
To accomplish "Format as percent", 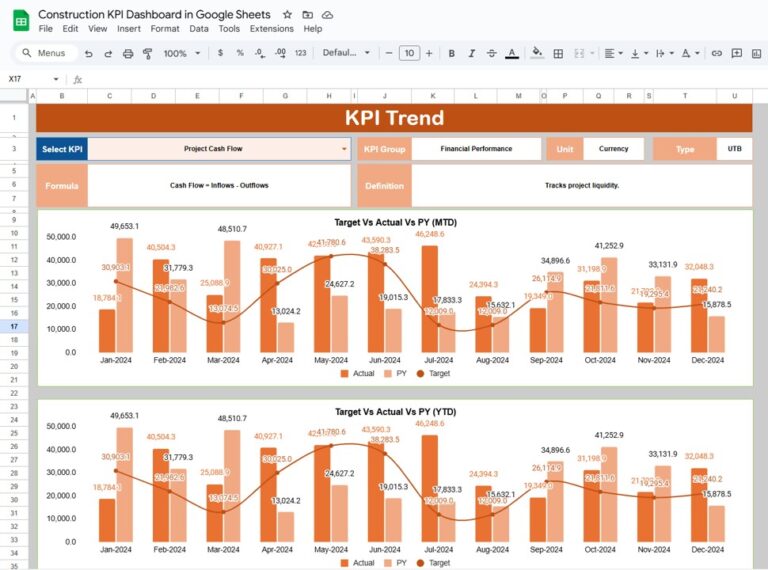I will tap(240, 53).
